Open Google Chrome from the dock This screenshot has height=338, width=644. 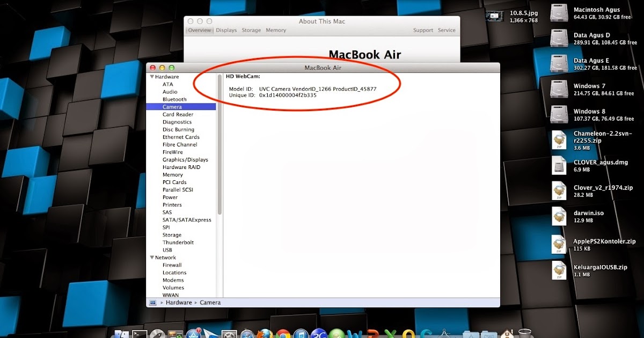click(282, 333)
